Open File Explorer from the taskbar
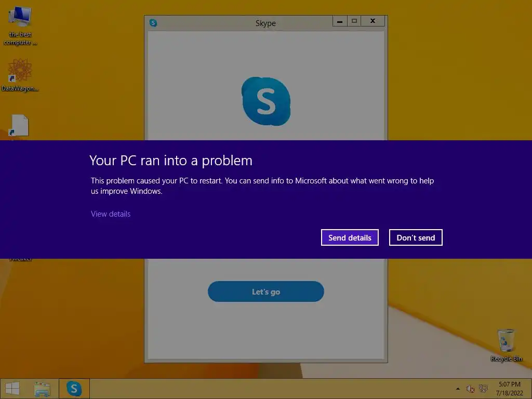The image size is (532, 399). coord(42,389)
